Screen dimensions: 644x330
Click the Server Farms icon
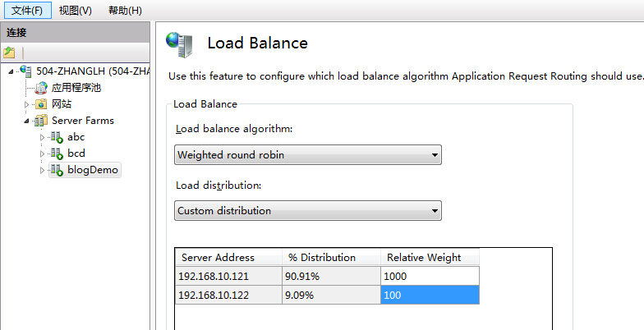41,121
